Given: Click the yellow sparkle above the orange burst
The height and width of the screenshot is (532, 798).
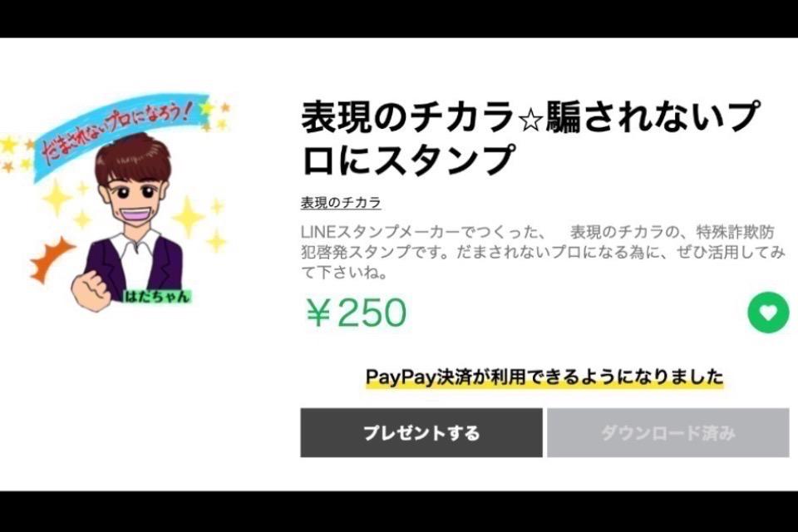Looking at the screenshot, I should 56,198.
